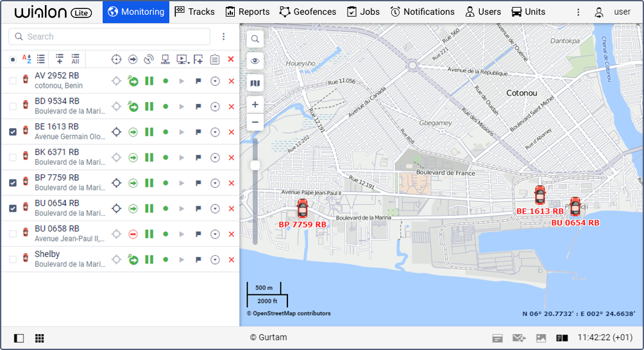Add all units to the list
Image resolution: width=644 pixels, height=350 pixels.
pos(75,59)
